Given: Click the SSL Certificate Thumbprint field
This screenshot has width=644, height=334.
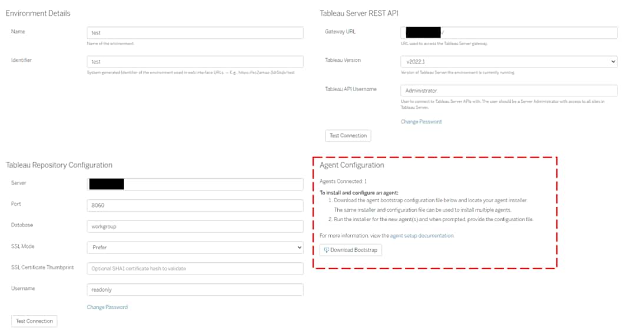Looking at the screenshot, I should pyautogui.click(x=195, y=268).
